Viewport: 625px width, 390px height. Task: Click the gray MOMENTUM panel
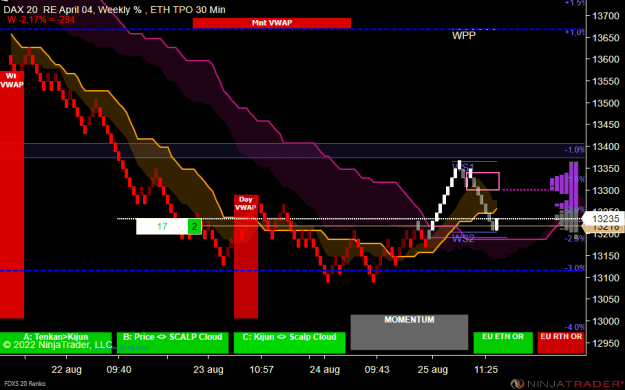coord(409,332)
